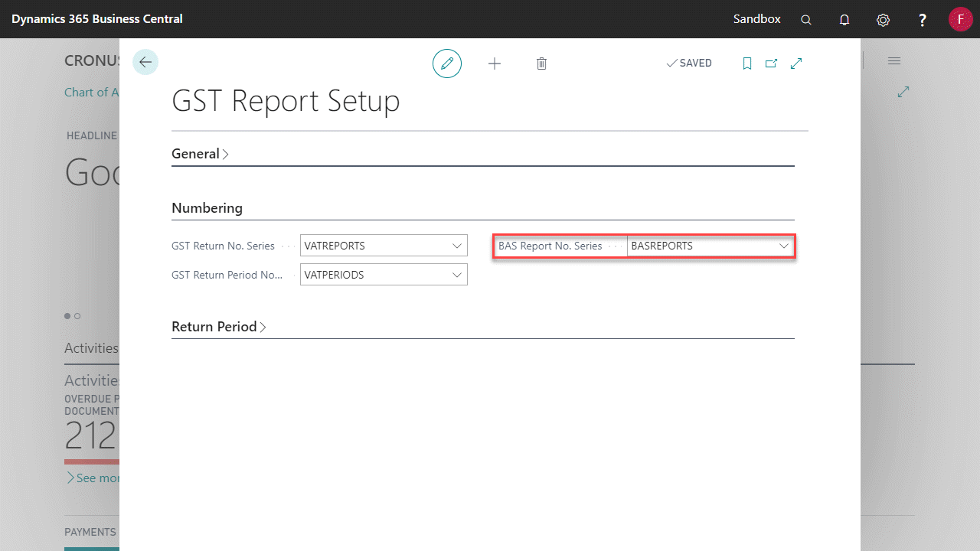Open notifications bell icon

(x=844, y=20)
